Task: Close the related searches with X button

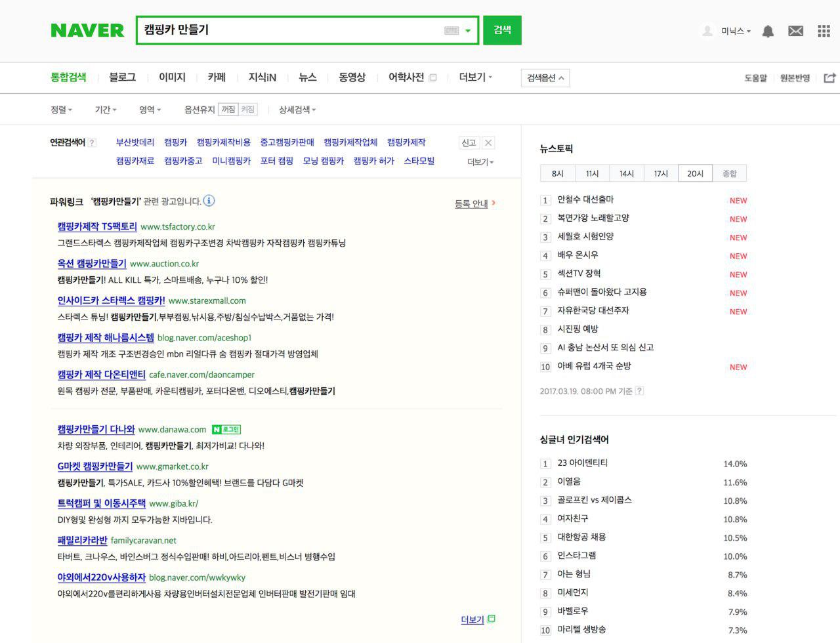Action: (x=488, y=143)
